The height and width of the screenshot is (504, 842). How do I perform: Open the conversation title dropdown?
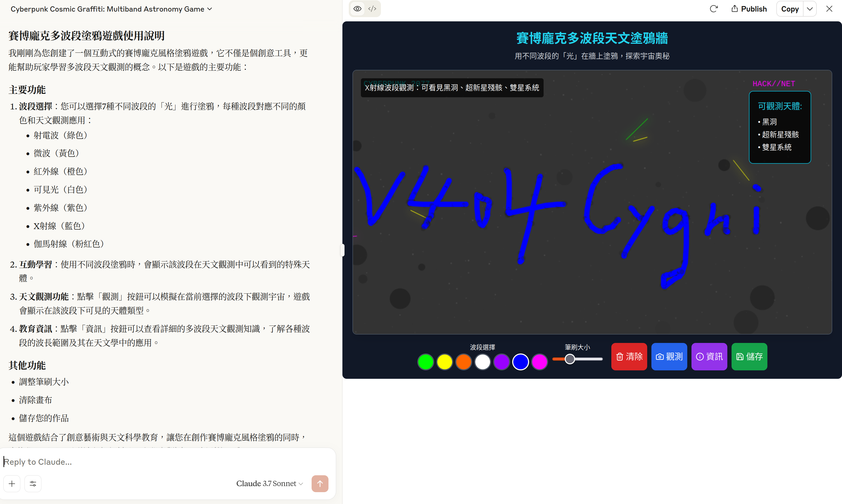[112, 9]
